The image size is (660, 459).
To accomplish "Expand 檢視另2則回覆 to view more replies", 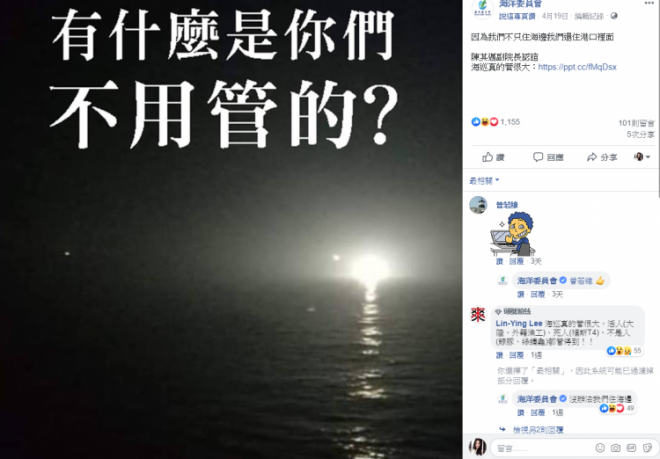I will 538,430.
